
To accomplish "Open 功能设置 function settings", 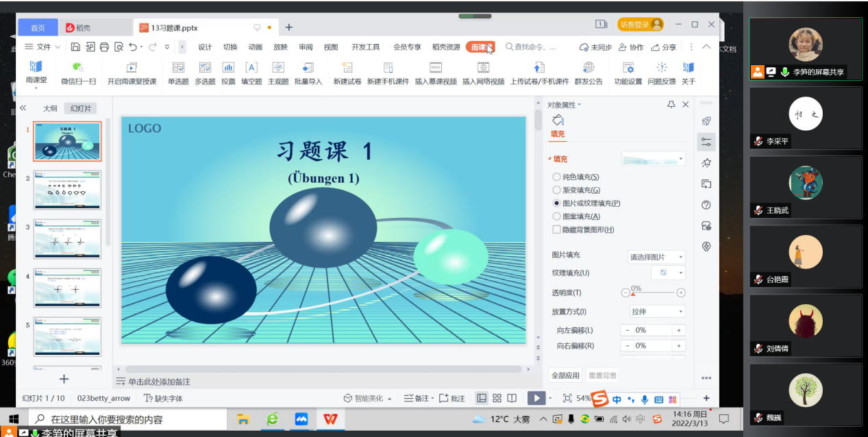I will 628,68.
